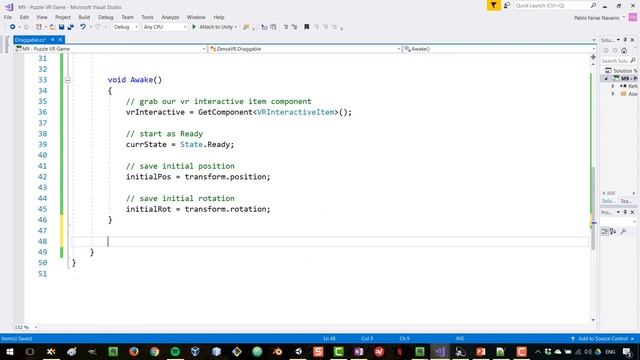Click the Properties alphabetical sort icon
This screenshot has height=360, width=640.
pos(613,231)
